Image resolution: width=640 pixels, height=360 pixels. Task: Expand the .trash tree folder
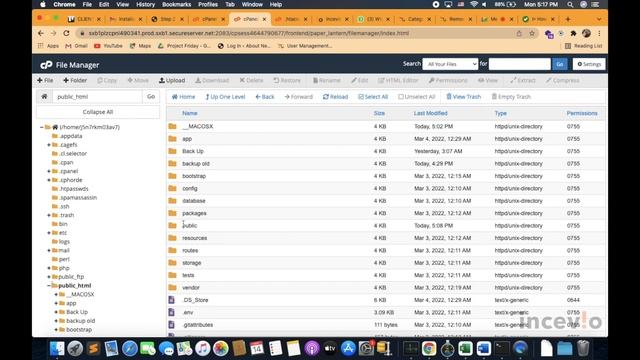point(49,215)
